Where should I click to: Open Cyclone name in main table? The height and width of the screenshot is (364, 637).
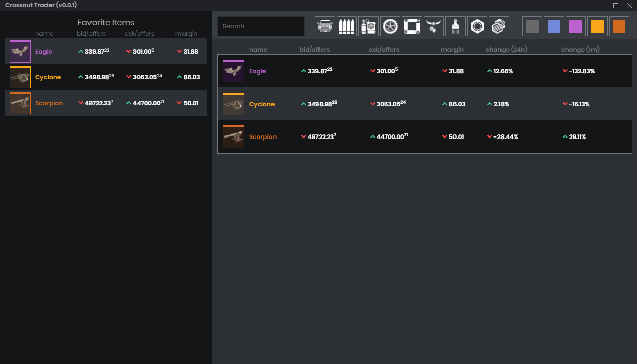pos(262,104)
